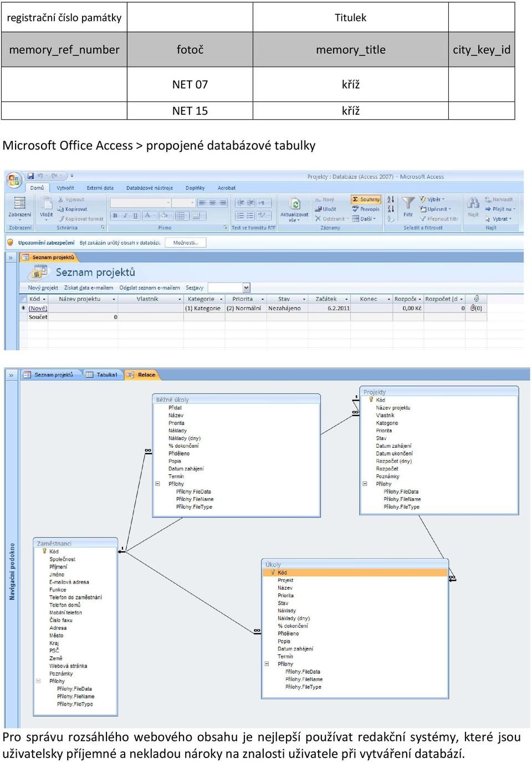
Task: Click the Vložit paste icon
Action: [x=46, y=203]
